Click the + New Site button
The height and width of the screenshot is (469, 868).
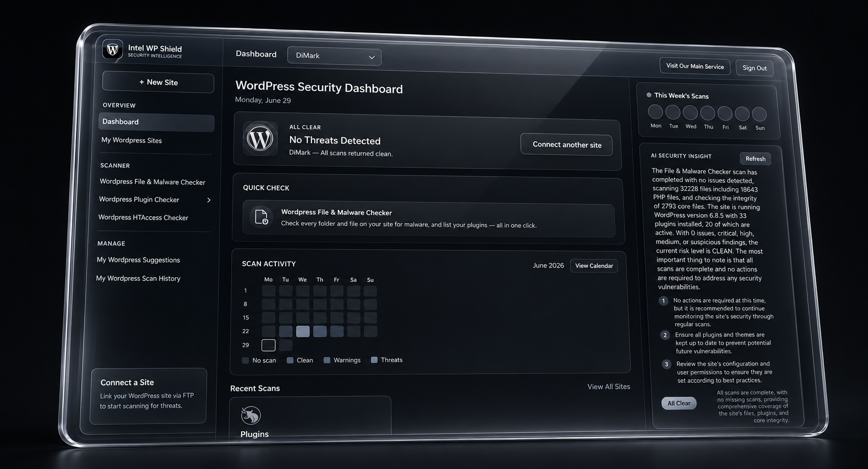[x=158, y=82]
